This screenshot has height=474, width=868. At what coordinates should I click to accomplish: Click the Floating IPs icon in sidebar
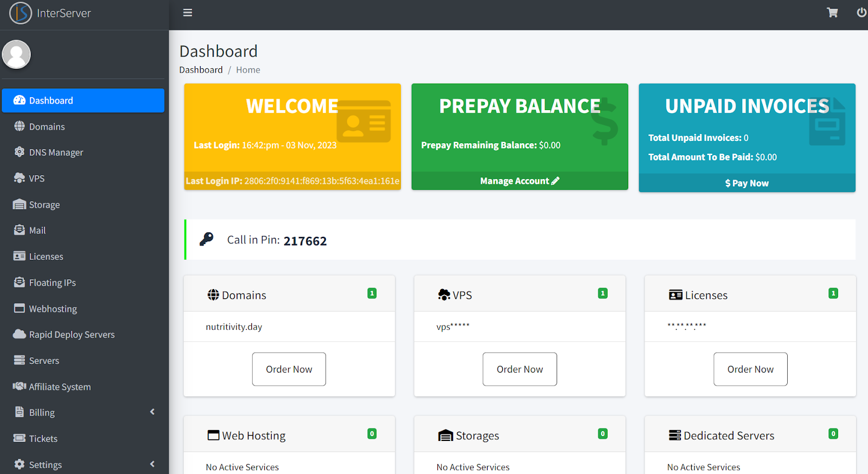click(x=20, y=282)
